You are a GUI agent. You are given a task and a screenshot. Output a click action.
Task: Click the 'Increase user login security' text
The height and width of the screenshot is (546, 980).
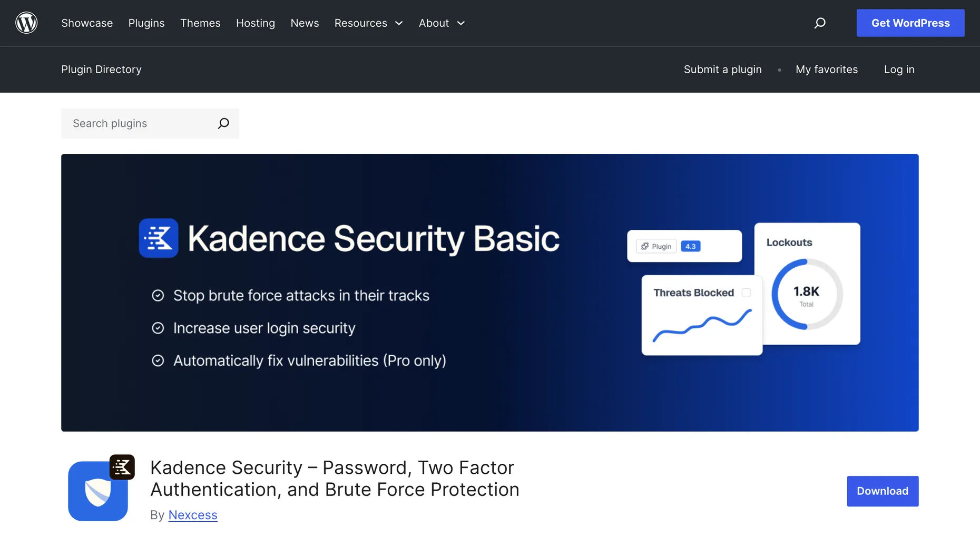[264, 328]
